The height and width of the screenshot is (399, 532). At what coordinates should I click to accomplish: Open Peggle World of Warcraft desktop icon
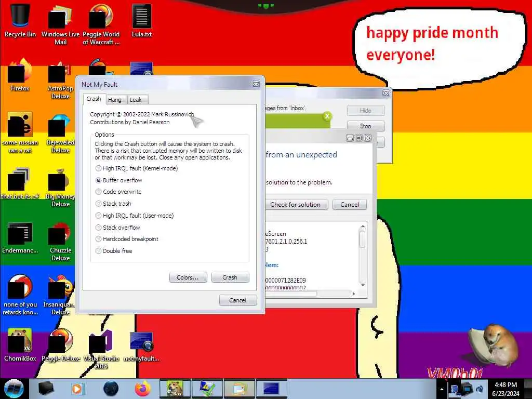click(x=101, y=24)
